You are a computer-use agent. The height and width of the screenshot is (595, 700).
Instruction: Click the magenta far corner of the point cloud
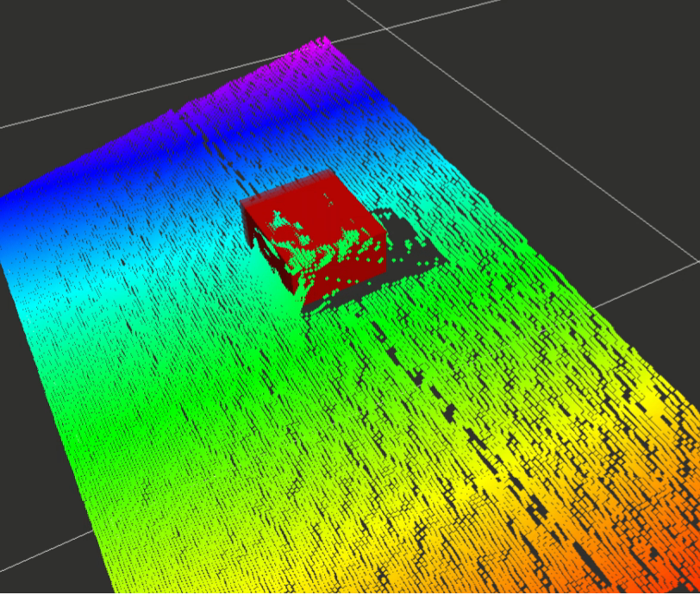[x=322, y=42]
